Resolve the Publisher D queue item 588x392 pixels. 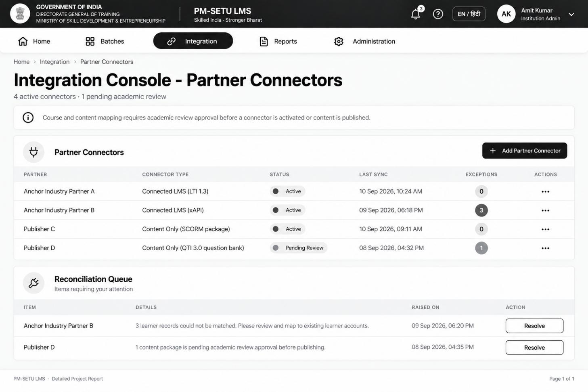point(534,348)
